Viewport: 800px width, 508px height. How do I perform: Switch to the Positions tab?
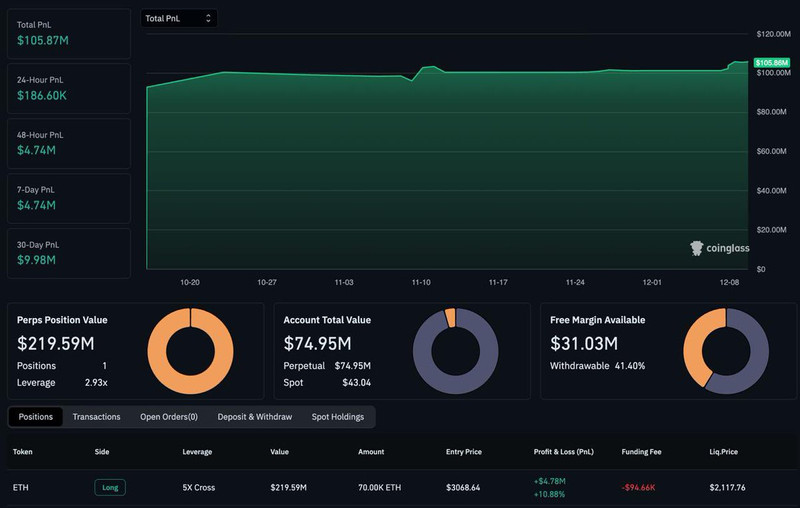click(x=35, y=417)
